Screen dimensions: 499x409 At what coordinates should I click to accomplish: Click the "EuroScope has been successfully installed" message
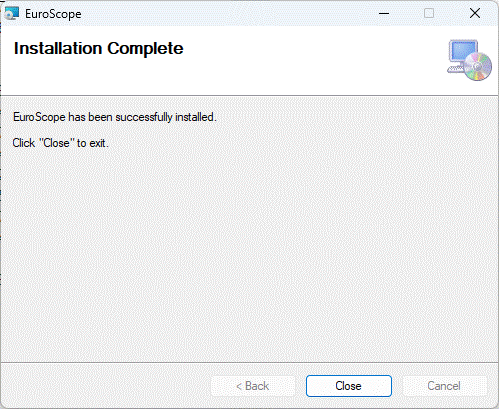pyautogui.click(x=114, y=117)
